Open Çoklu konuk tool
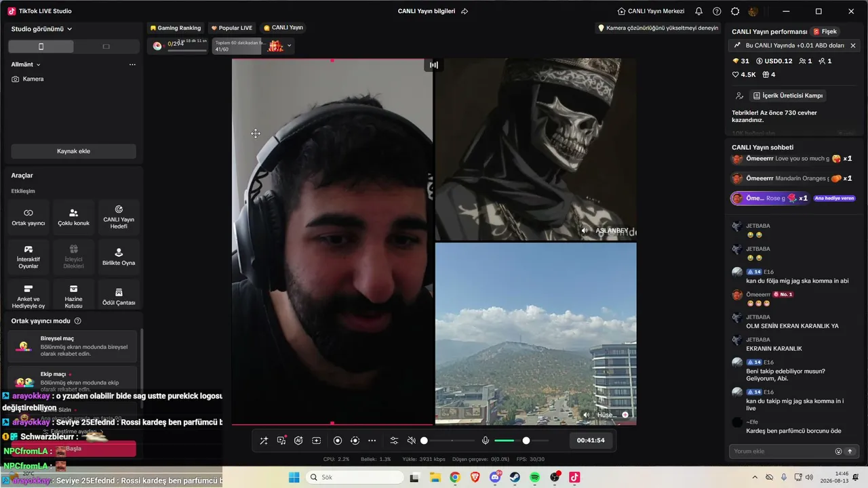Screen dimensions: 868x488 point(74,218)
